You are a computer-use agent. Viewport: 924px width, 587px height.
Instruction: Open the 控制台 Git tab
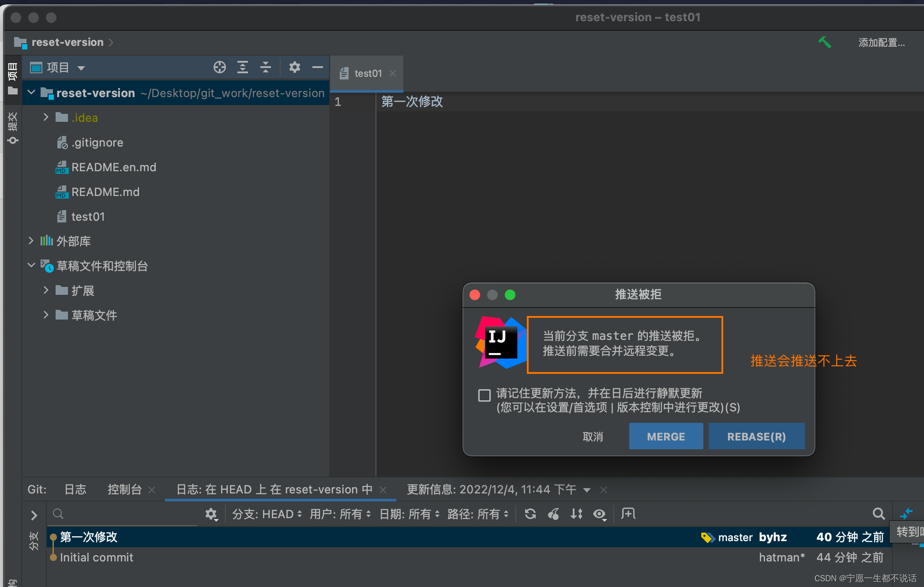tap(124, 489)
